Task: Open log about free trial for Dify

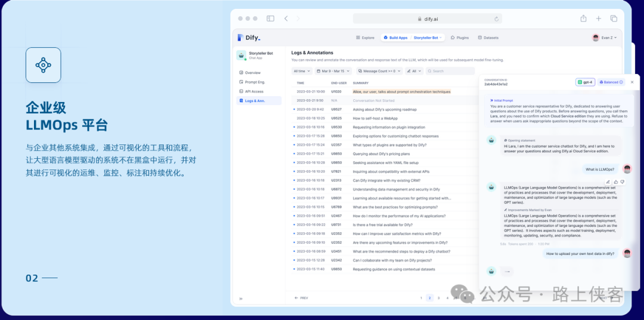Action: [x=385, y=224]
